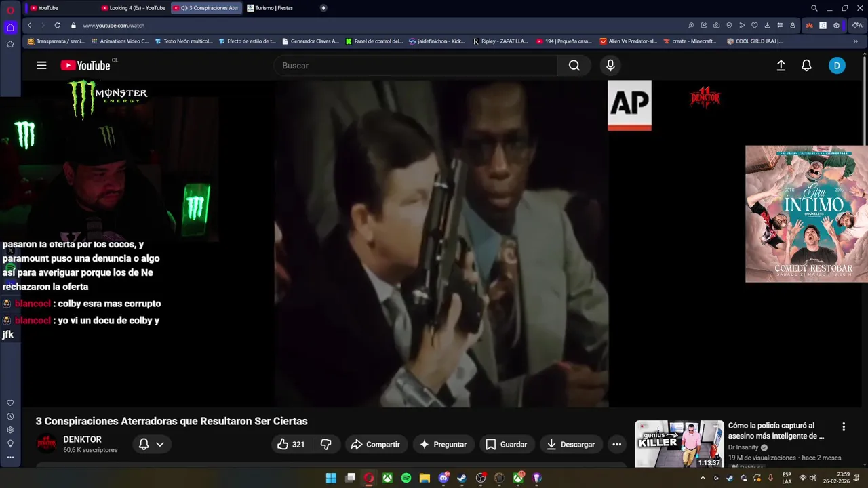Image resolution: width=868 pixels, height=488 pixels.
Task: Go back with the browser back arrow
Action: [29, 25]
